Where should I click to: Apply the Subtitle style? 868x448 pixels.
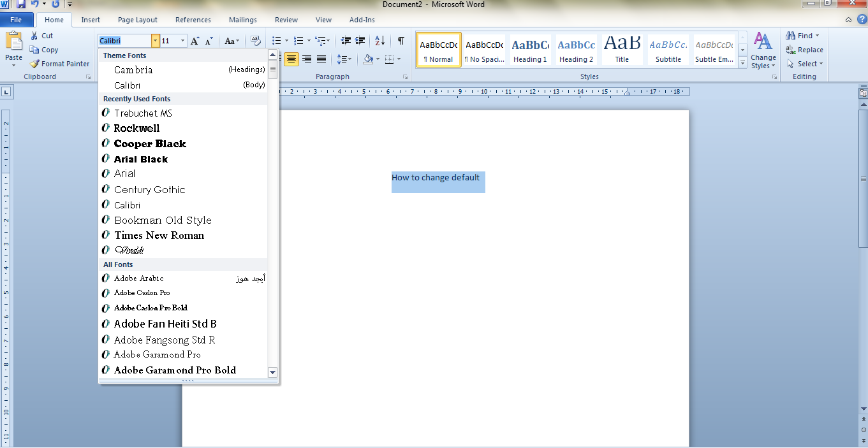click(668, 50)
